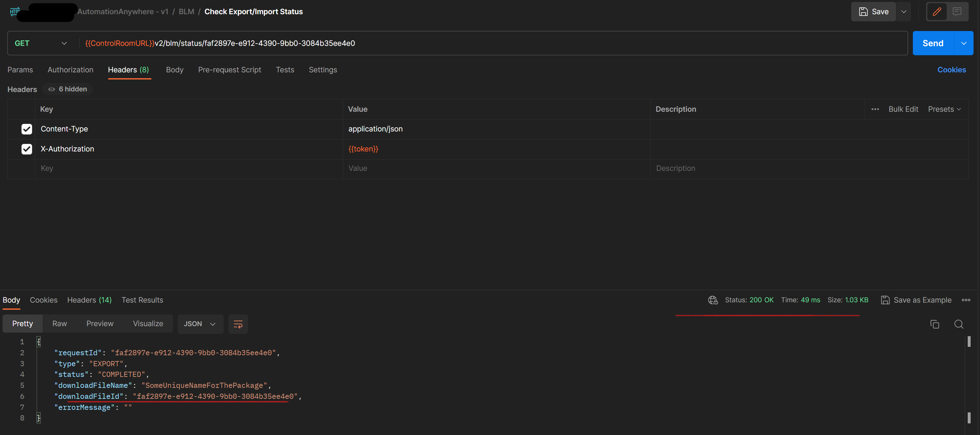
Task: Collapse JSON object at line 1
Action: (x=38, y=342)
